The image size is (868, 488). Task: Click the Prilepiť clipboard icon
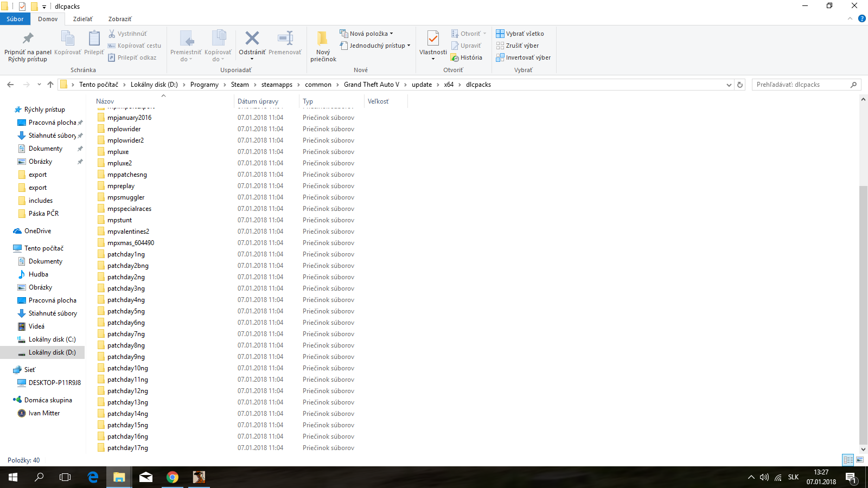click(x=94, y=43)
